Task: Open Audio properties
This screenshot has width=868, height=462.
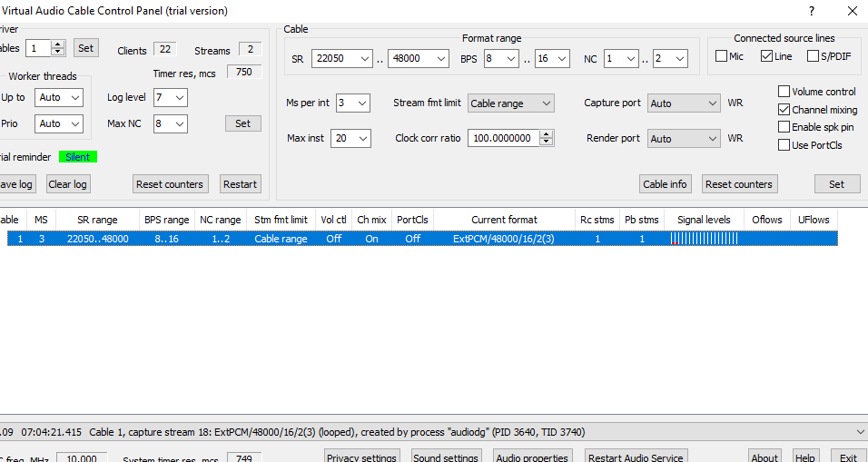Action: [x=532, y=456]
